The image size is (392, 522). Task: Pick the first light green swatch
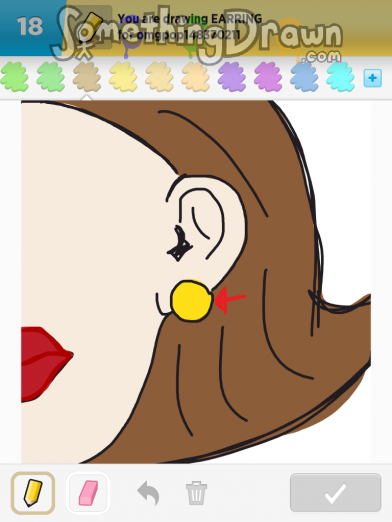[14, 77]
